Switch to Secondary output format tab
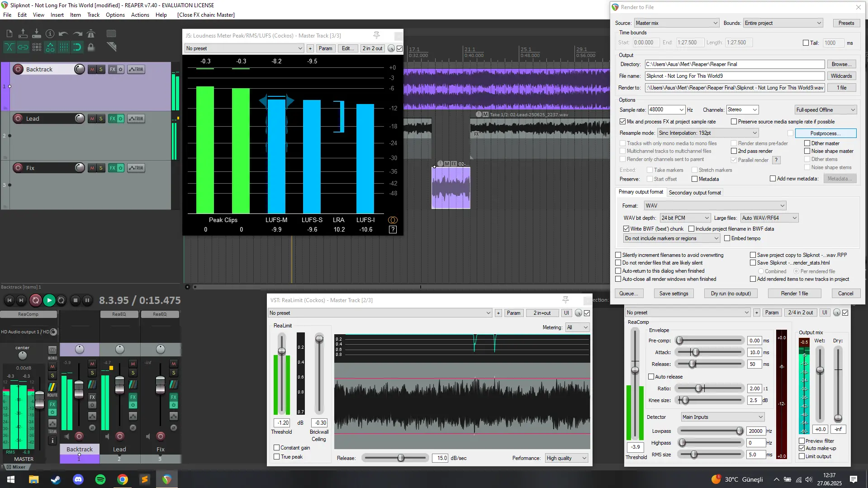 pos(695,193)
